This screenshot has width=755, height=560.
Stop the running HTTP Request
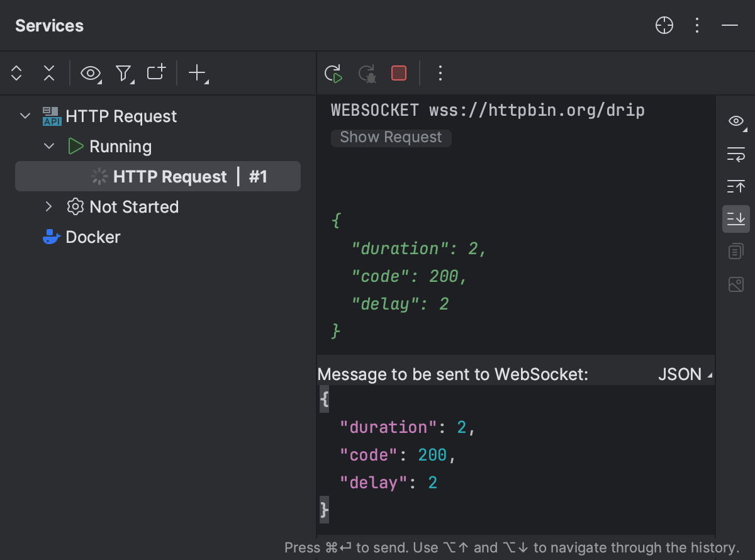tap(399, 73)
